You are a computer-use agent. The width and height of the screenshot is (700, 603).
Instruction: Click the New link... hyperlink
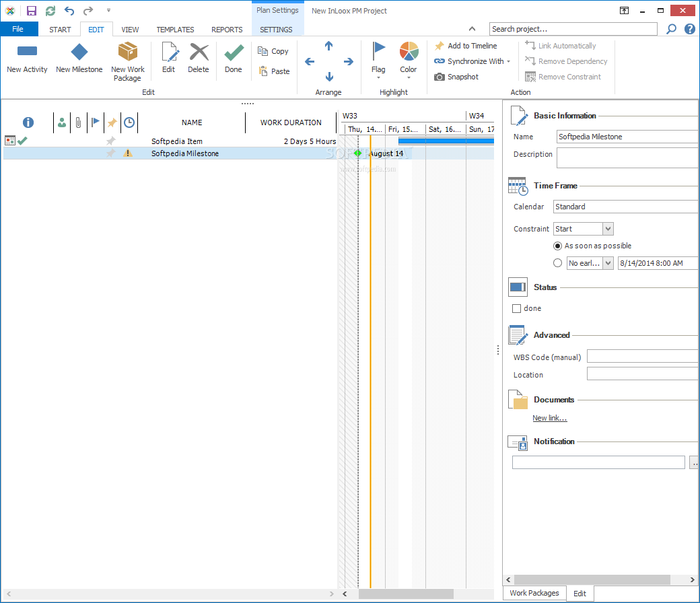(549, 418)
